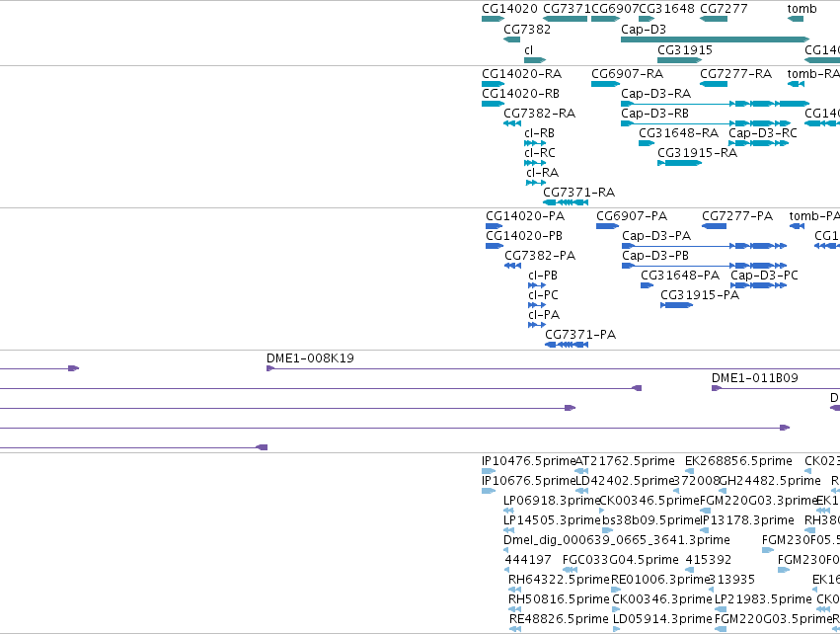
Task: Select protein Cap-D3-PC
Action: click(759, 285)
